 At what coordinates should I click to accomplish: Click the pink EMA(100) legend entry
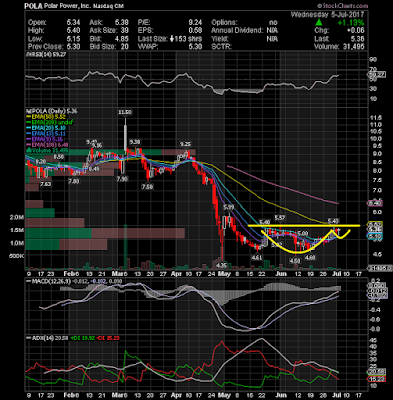[x=46, y=145]
